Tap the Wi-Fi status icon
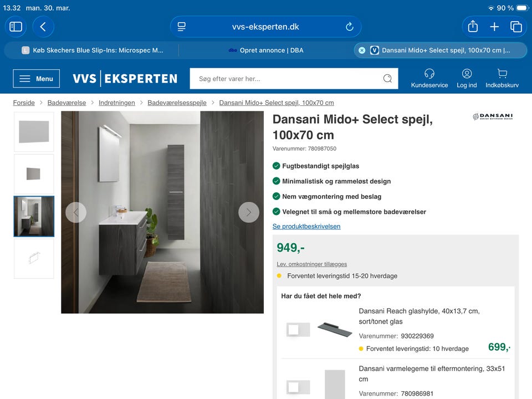Screen dimensions: 532x399 491,8
